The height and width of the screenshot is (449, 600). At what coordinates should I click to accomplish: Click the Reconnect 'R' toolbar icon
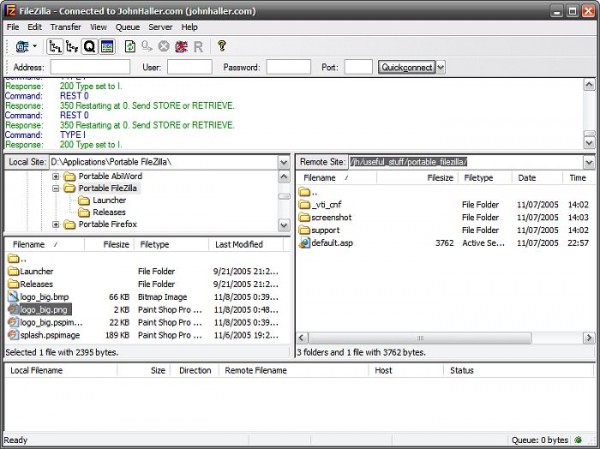(198, 46)
